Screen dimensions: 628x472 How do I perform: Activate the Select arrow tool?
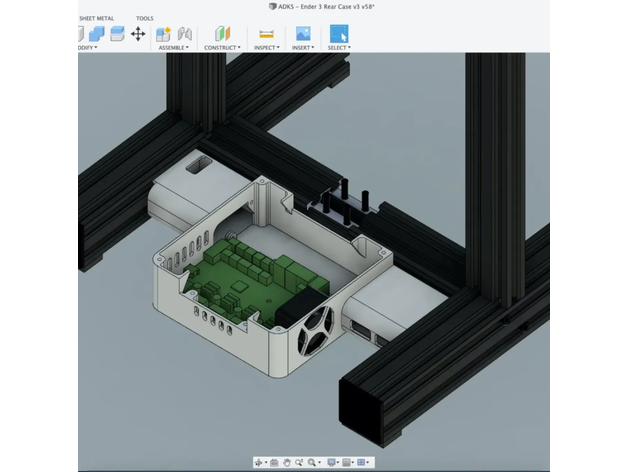pos(339,33)
